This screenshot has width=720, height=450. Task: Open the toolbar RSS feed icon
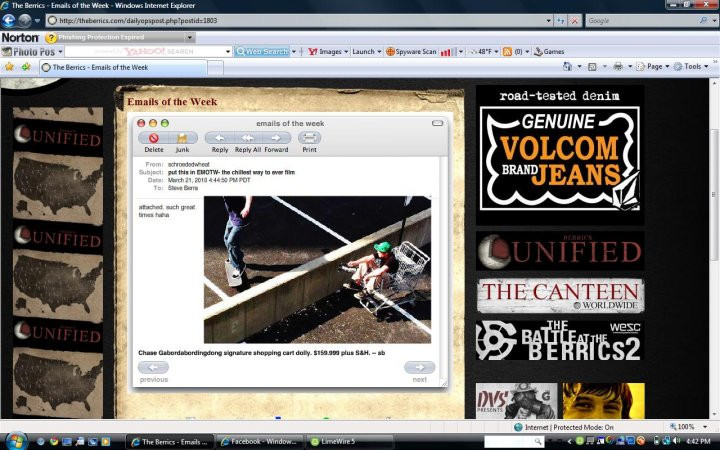pos(507,51)
